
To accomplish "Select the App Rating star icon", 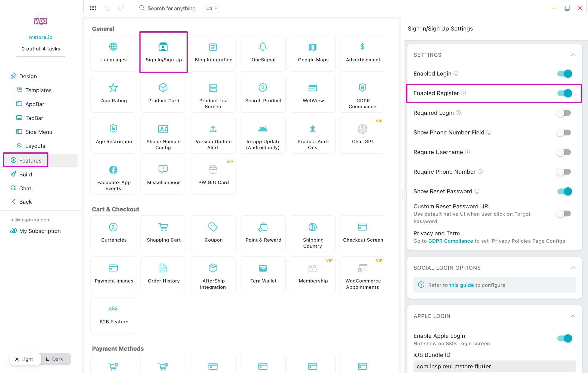I will pyautogui.click(x=113, y=88).
